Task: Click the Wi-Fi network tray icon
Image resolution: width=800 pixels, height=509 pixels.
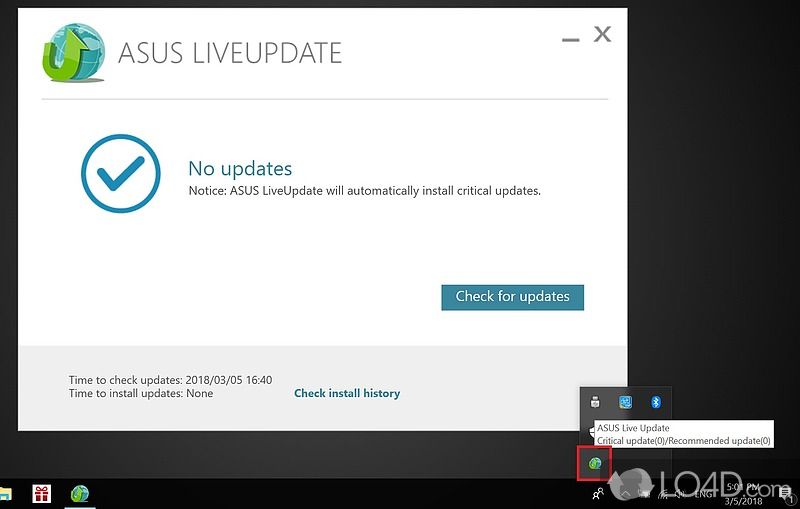Action: [663, 494]
